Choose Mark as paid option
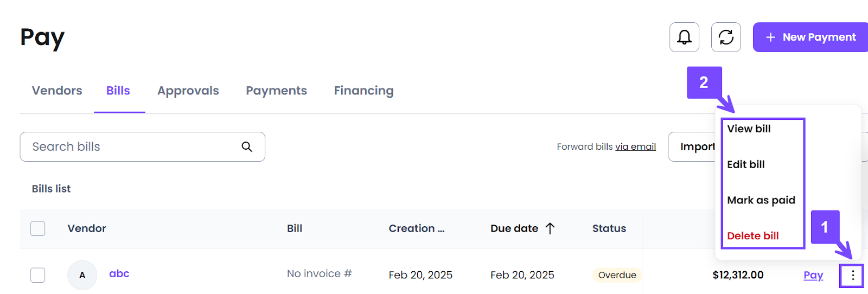Screen dimensions: 868x294 tap(761, 200)
